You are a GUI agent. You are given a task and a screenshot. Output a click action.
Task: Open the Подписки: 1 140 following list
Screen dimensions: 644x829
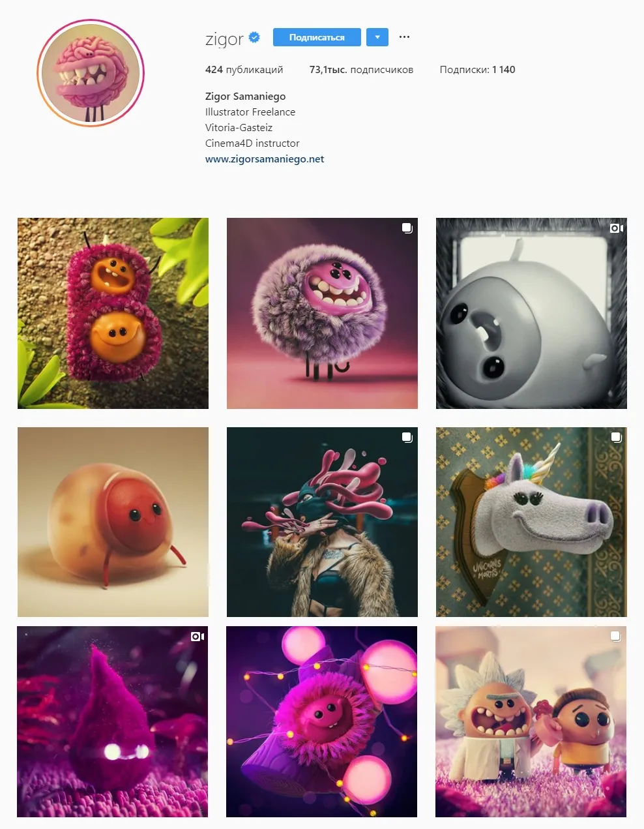[x=477, y=70]
